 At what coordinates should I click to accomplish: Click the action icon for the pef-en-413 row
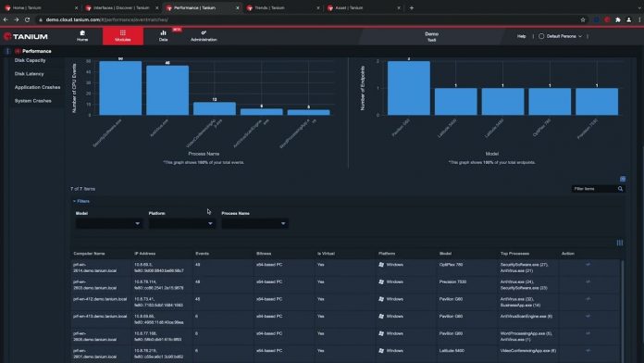point(588,317)
